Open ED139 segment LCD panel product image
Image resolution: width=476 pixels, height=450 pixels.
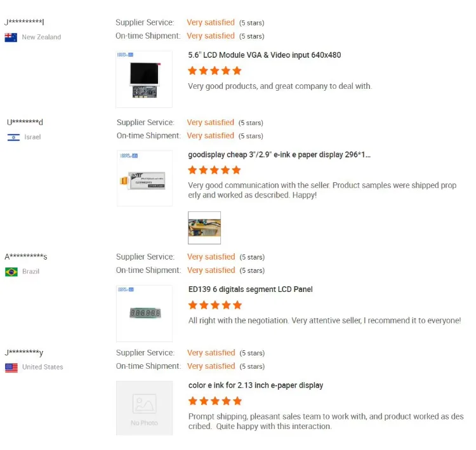click(x=144, y=314)
